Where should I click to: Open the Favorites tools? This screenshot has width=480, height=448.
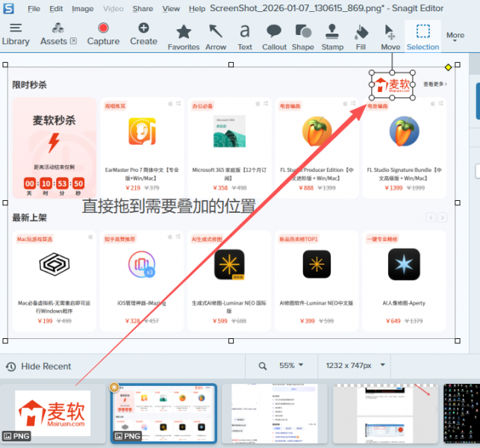tap(184, 36)
